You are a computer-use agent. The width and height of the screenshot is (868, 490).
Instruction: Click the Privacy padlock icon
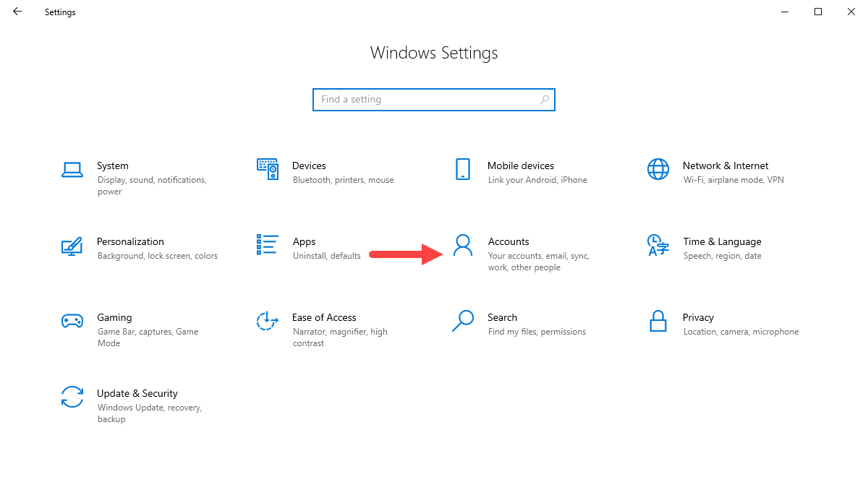pos(658,321)
